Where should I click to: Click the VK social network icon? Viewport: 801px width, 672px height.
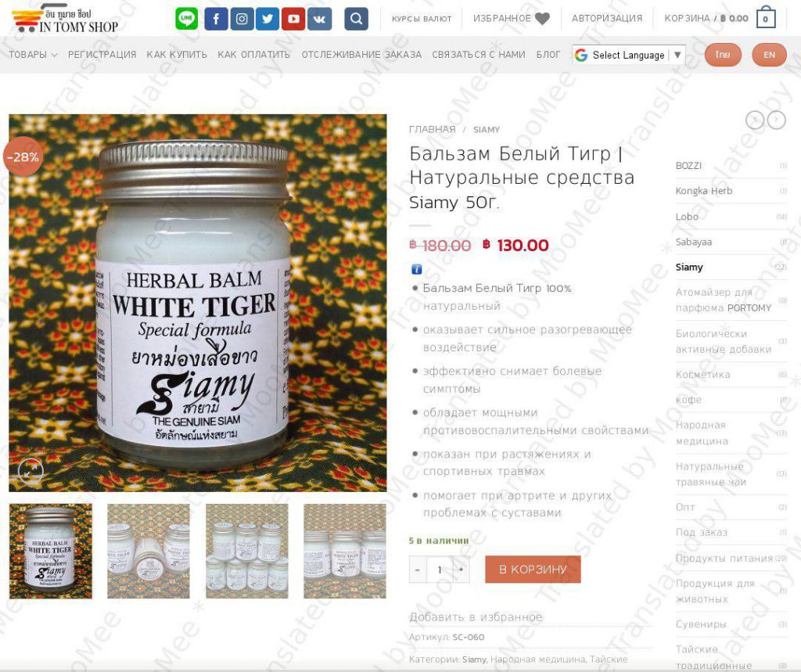[319, 19]
